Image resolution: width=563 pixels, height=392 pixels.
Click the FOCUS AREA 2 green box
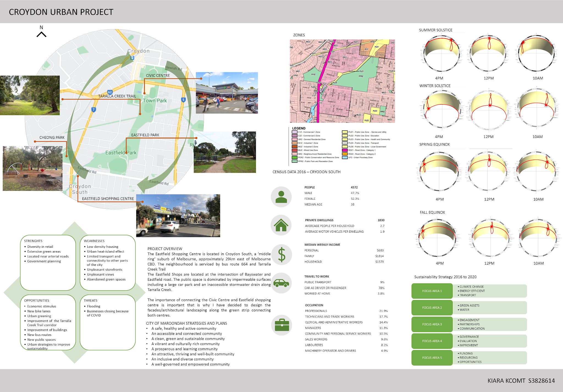(432, 308)
